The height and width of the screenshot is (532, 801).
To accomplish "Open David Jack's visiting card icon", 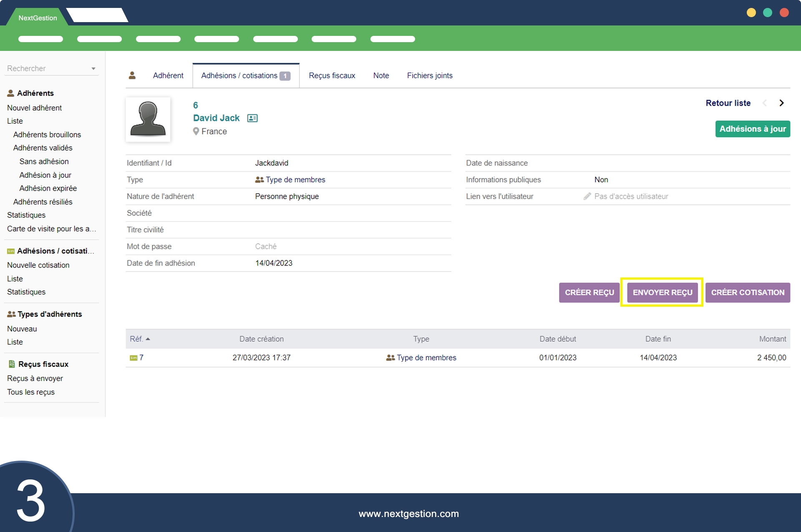I will (252, 118).
